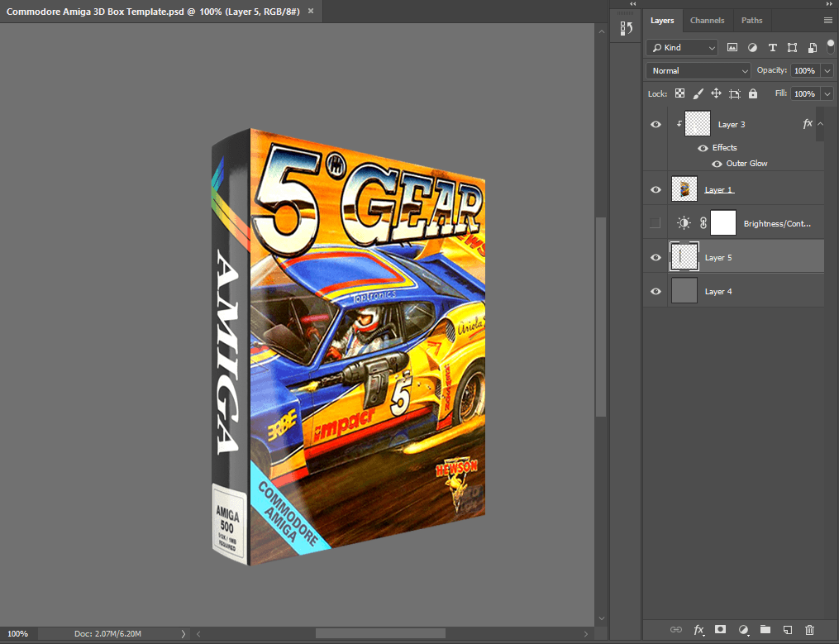Filter layers by type (T) layers
This screenshot has width=839, height=644.
[772, 48]
